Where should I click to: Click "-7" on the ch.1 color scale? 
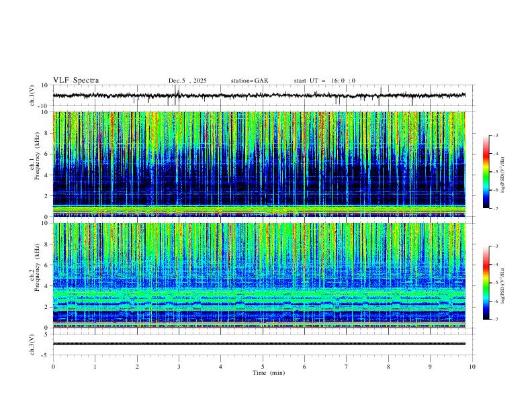click(496, 208)
